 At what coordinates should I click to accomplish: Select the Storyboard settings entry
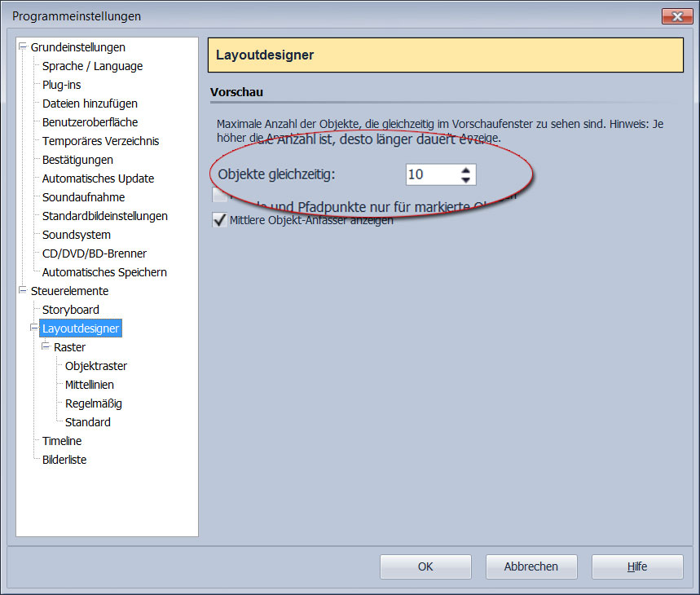point(70,310)
